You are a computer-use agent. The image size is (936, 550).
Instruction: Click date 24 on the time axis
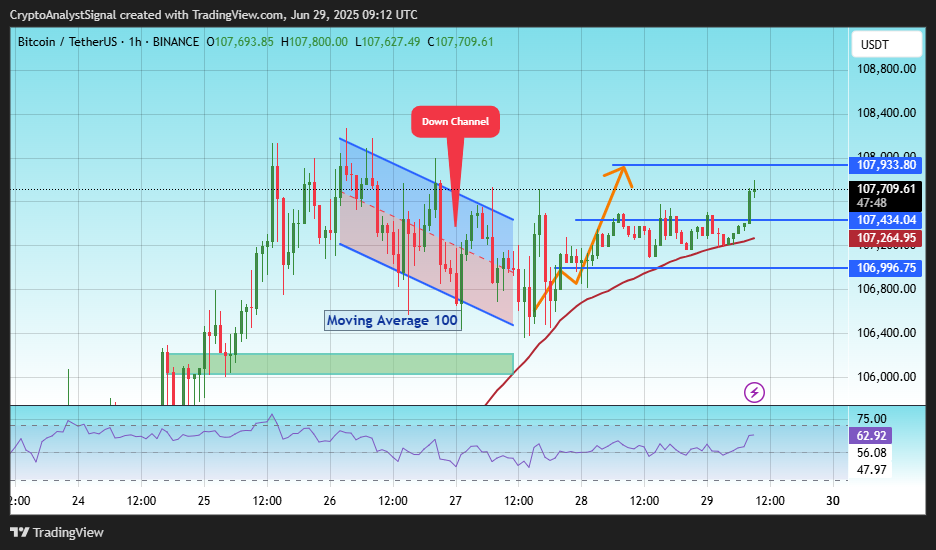[x=78, y=500]
